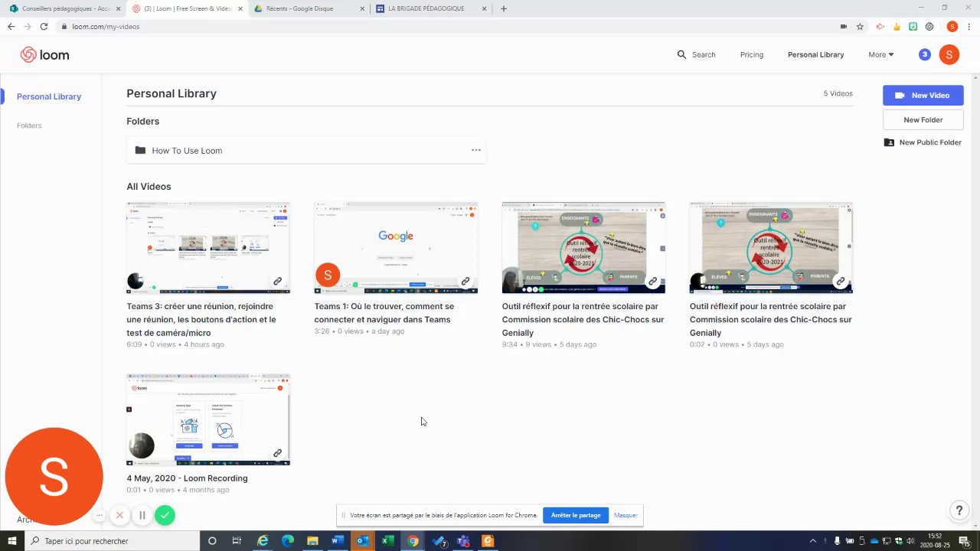Open the Loom account avatar menu in header
Viewport: 980px width, 551px height.
[949, 54]
